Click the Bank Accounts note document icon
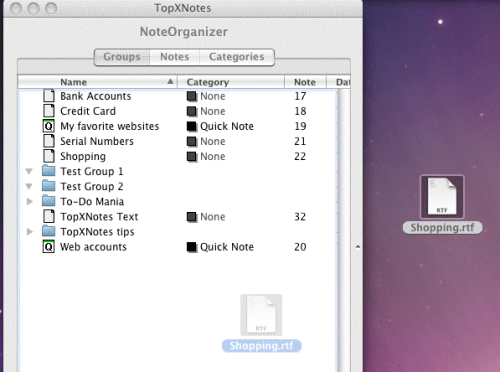 pyautogui.click(x=49, y=96)
